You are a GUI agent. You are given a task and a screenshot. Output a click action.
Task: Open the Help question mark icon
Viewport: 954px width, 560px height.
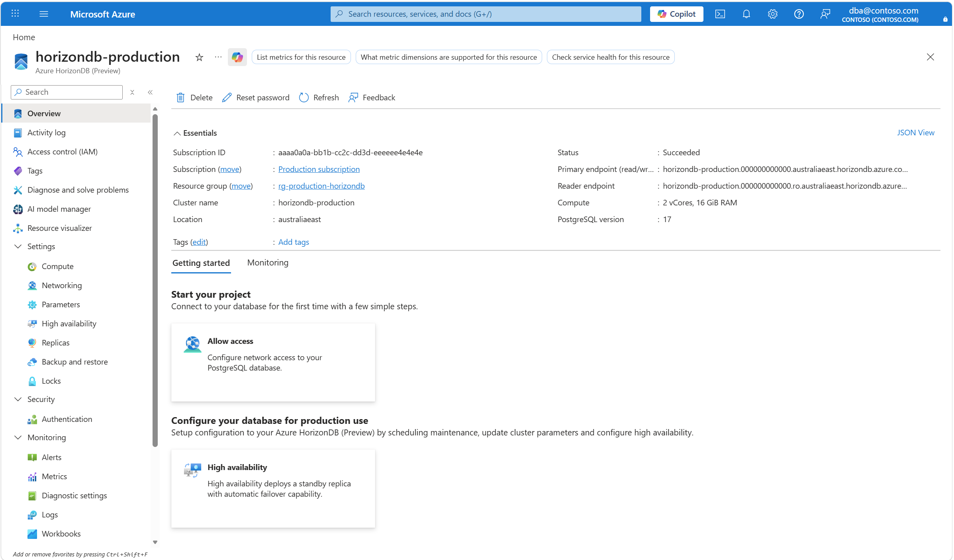click(x=799, y=14)
